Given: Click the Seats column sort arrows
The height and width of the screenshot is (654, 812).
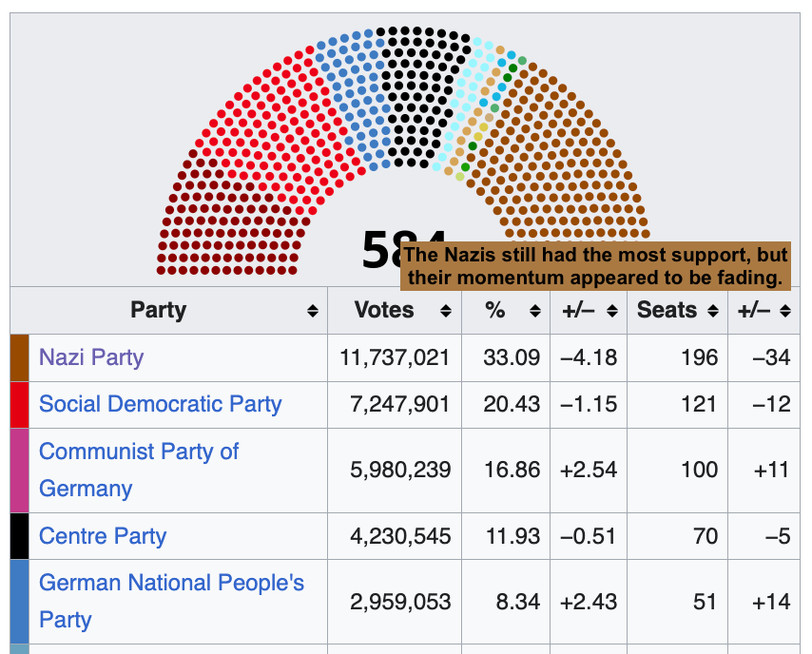Looking at the screenshot, I should (713, 311).
